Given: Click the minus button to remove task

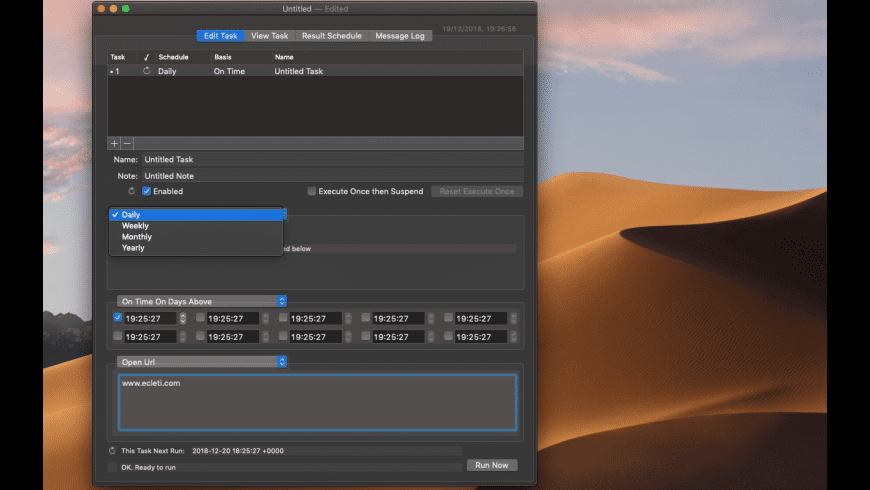Looking at the screenshot, I should click(127, 144).
